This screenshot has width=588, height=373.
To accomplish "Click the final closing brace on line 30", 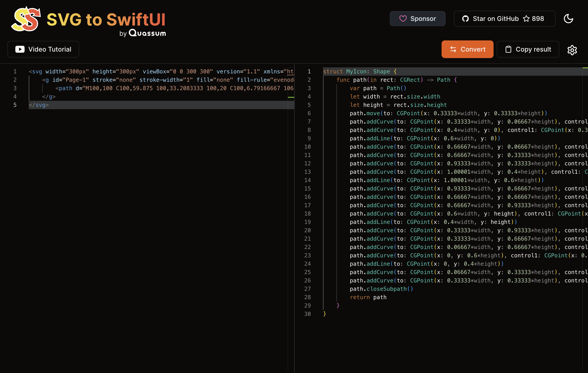I will [x=325, y=314].
